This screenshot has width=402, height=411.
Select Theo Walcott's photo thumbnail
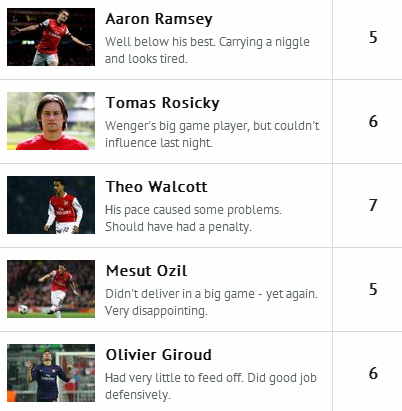pyautogui.click(x=51, y=205)
